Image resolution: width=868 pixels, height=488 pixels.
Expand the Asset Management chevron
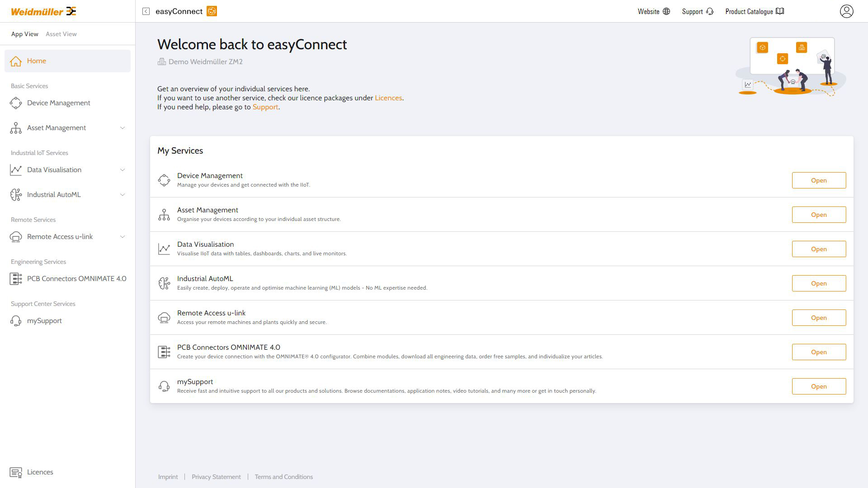(123, 128)
